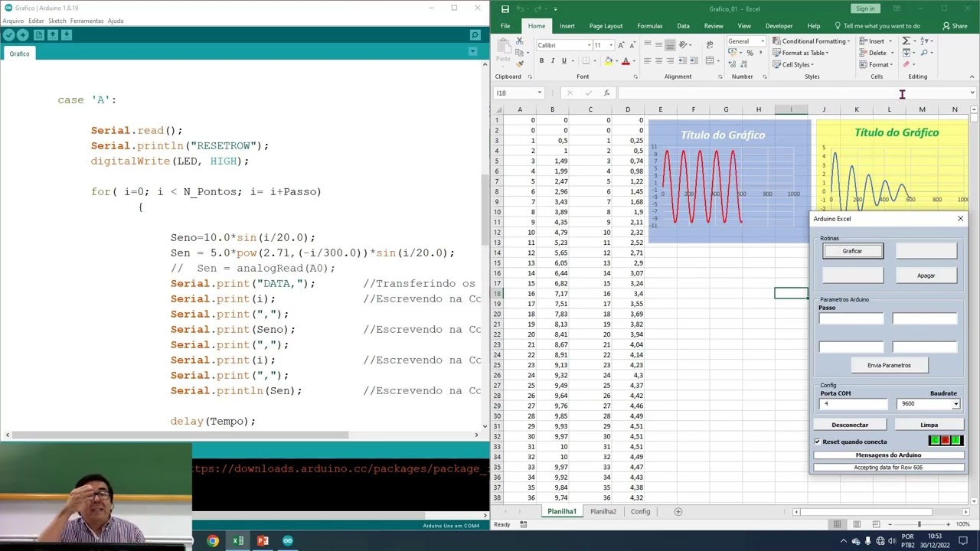
Task: Click the volume icon in system tray
Action: 893,541
